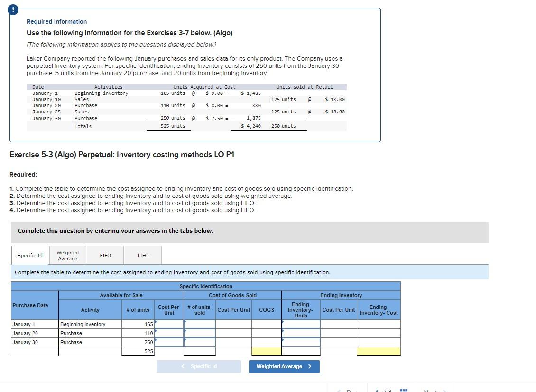This screenshot has width=536, height=392.
Task: Click January 20 ending Cost Per Unit cell
Action: tap(338, 333)
